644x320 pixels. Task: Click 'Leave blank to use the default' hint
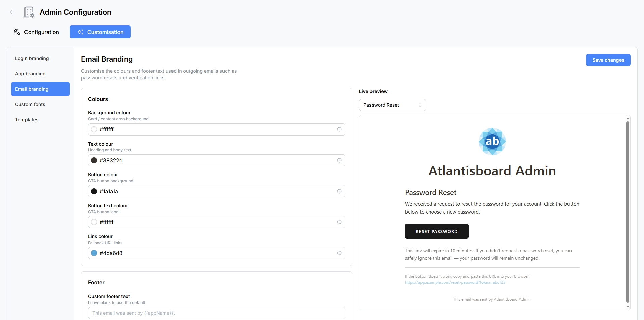[116, 303]
